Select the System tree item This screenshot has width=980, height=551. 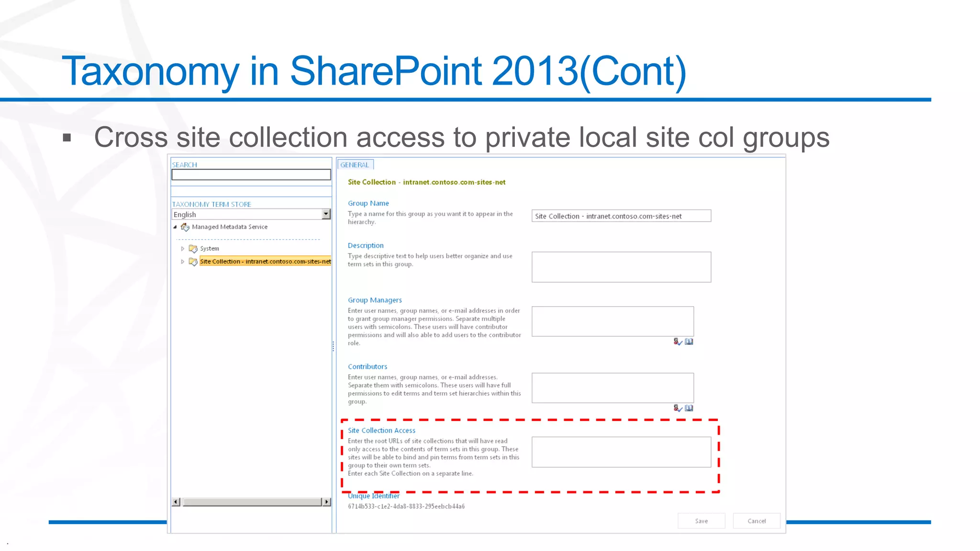coord(210,249)
